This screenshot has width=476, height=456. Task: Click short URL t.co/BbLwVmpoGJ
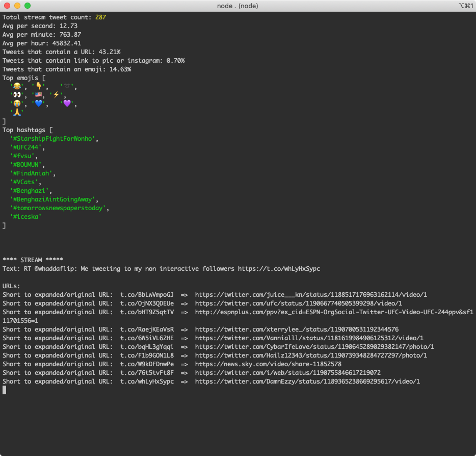tap(147, 295)
